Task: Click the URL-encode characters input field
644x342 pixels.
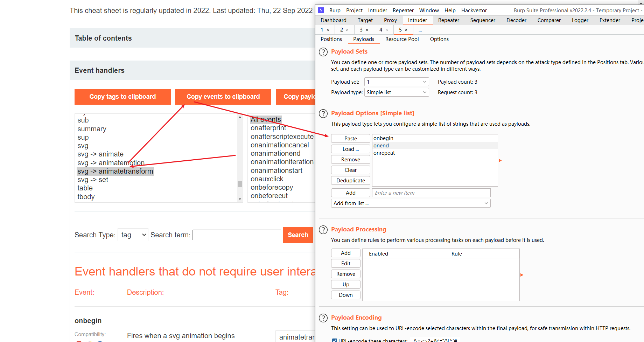Action: coord(435,340)
